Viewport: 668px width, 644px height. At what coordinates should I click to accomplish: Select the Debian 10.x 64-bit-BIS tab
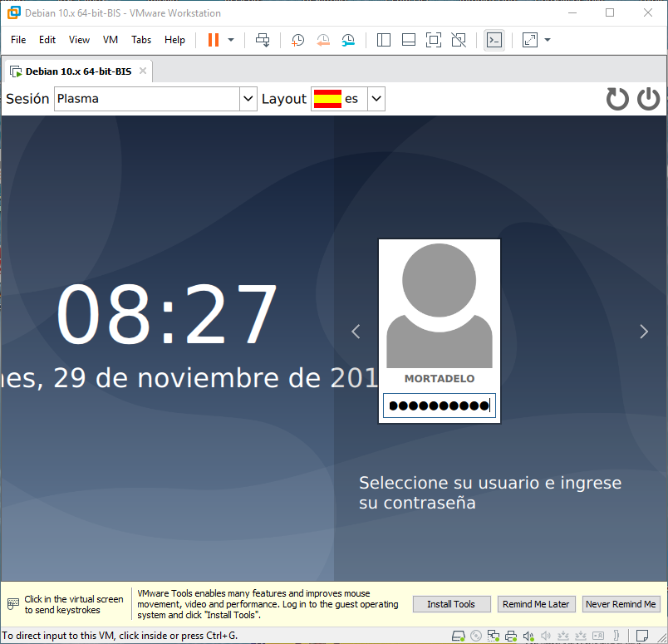pos(78,71)
